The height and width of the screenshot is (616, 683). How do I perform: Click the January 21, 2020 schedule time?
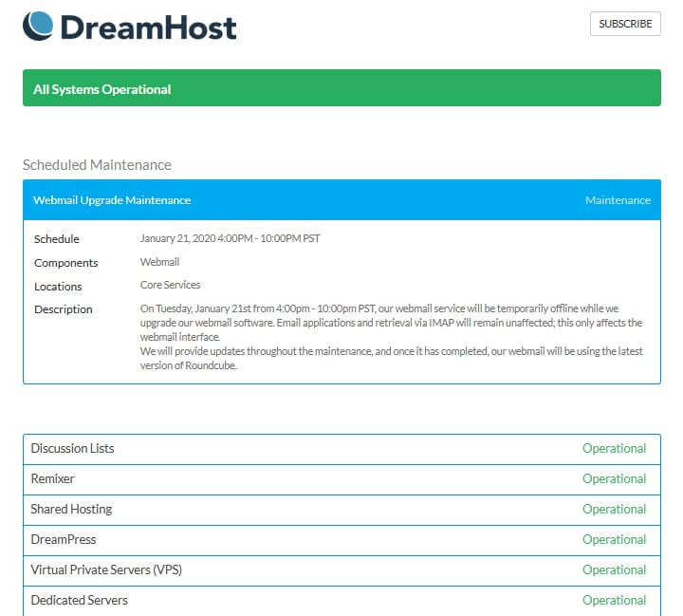(230, 238)
